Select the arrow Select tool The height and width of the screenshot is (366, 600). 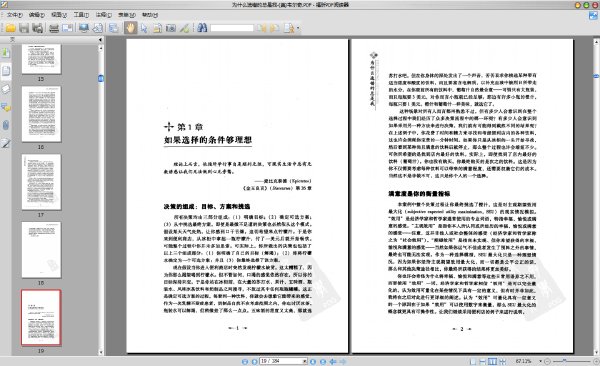pos(144,28)
